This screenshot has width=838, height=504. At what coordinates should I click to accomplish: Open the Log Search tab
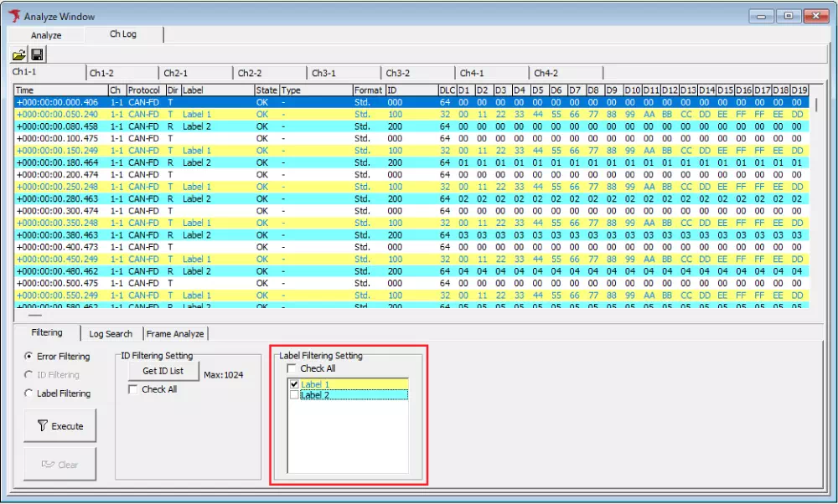tap(110, 333)
